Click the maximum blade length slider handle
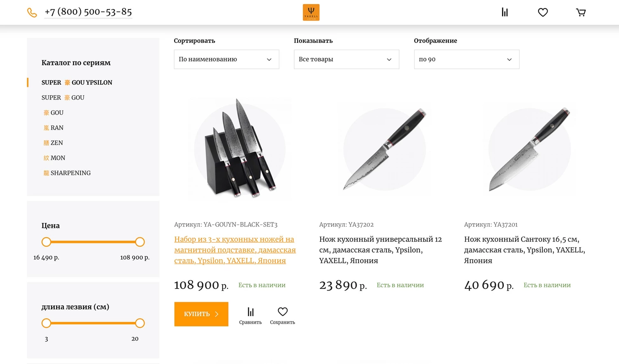Image resolution: width=619 pixels, height=364 pixels. click(x=140, y=323)
